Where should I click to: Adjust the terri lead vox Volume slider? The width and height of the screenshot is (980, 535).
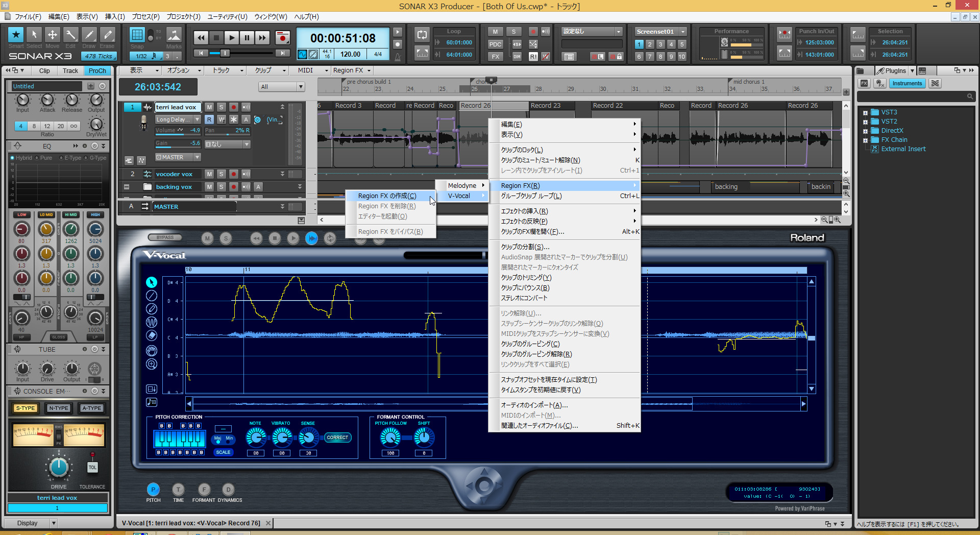pos(179,131)
